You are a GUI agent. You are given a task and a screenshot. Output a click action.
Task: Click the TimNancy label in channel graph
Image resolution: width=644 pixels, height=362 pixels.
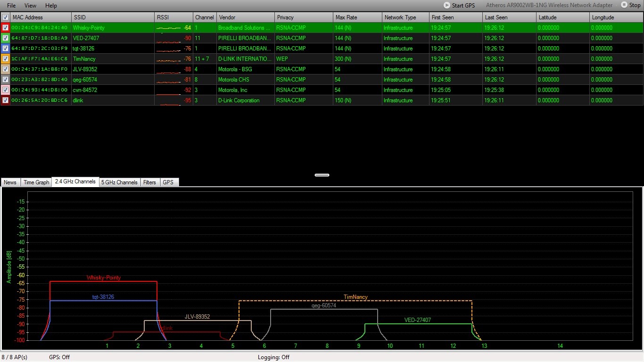click(x=355, y=297)
